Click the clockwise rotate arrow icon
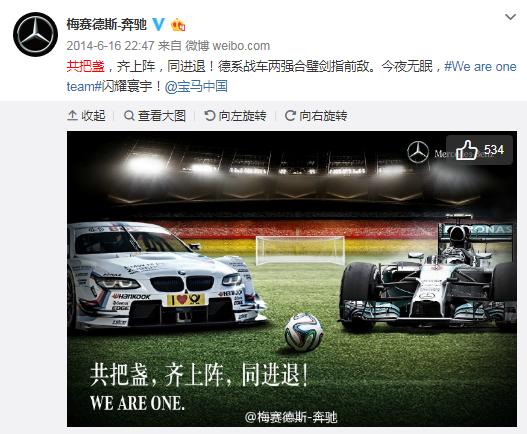This screenshot has height=434, width=527. (x=290, y=116)
